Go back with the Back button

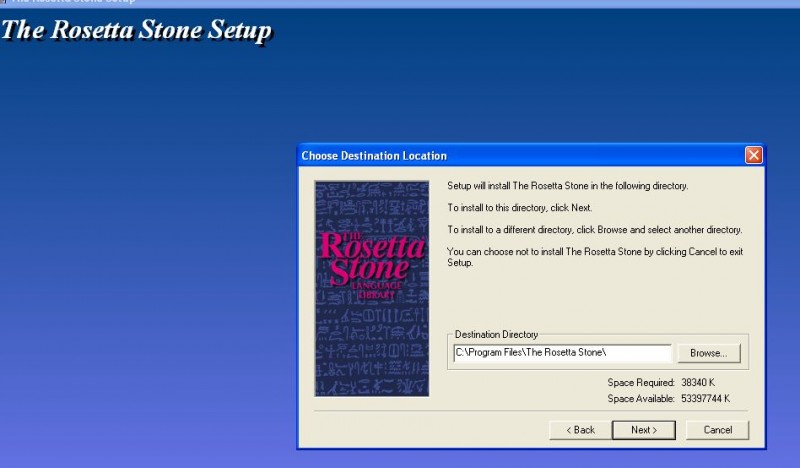580,430
